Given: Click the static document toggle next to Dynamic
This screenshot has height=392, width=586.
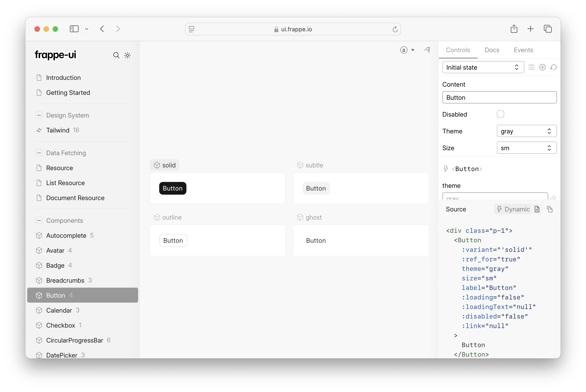Looking at the screenshot, I should coord(537,209).
